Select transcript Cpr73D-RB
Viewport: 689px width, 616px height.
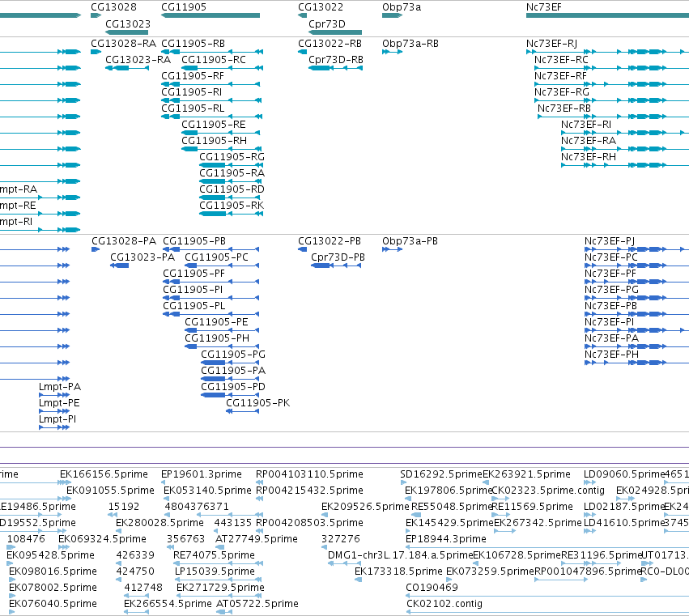(336, 60)
